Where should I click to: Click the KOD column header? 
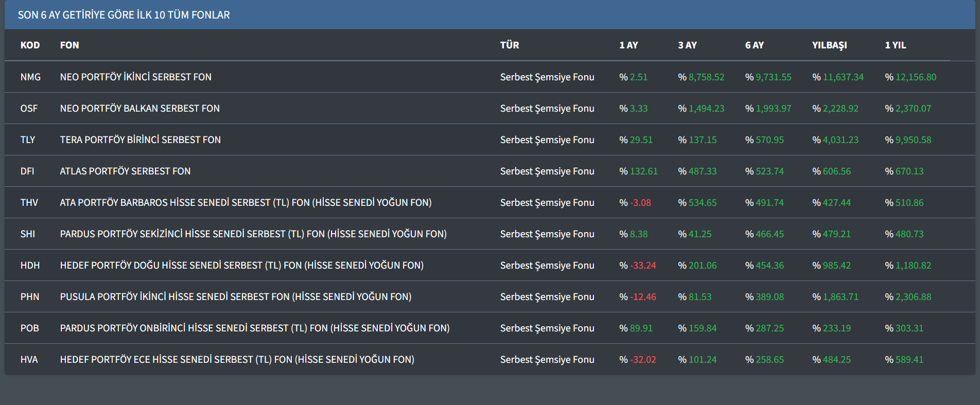coord(30,45)
